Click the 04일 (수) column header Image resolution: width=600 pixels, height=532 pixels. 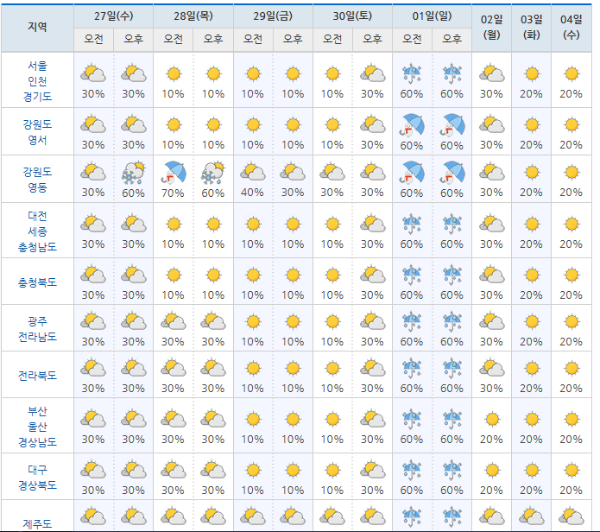coord(571,27)
